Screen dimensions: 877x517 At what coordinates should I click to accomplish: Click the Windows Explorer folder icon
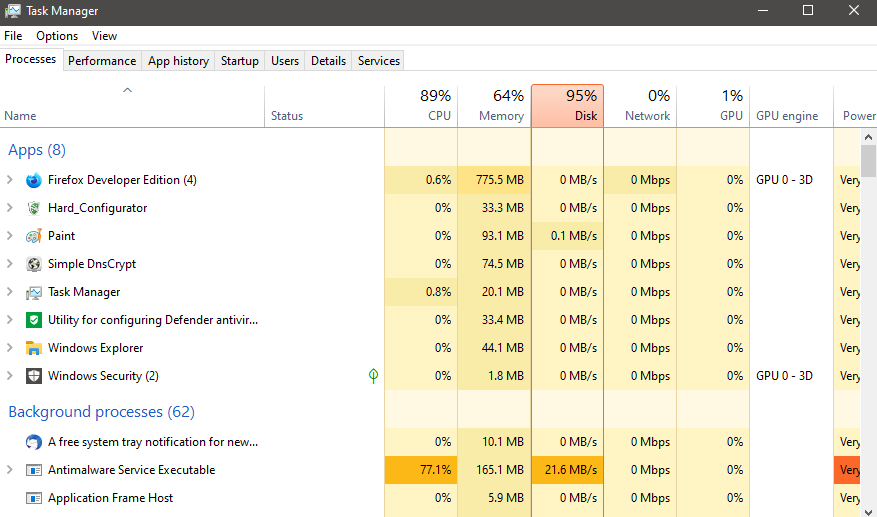[34, 348]
